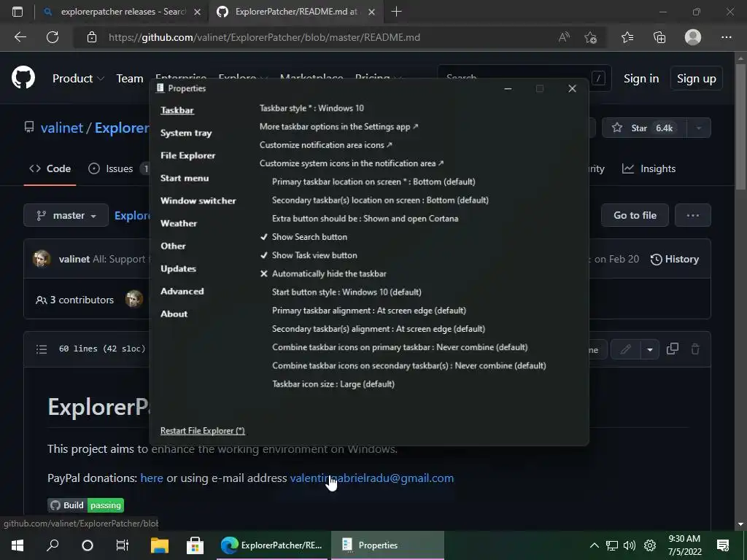Screen dimensions: 747x560
Task: Refresh the page in Edge
Action: pos(53,37)
